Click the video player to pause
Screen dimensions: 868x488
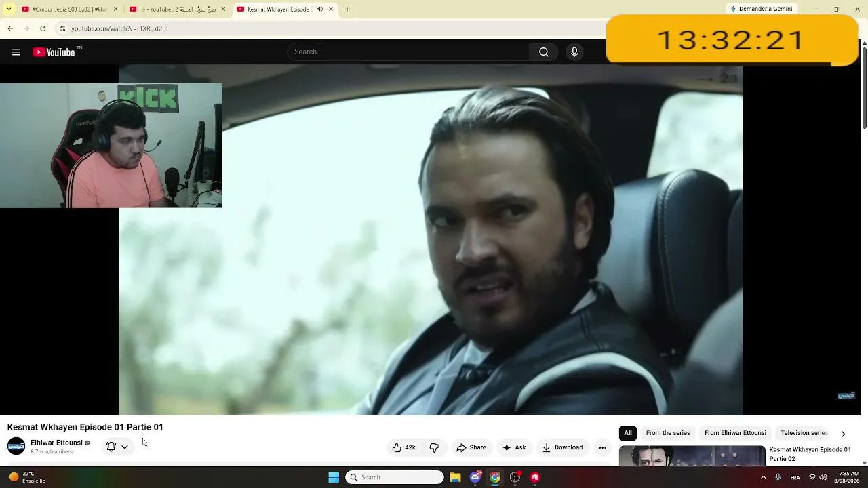click(431, 240)
